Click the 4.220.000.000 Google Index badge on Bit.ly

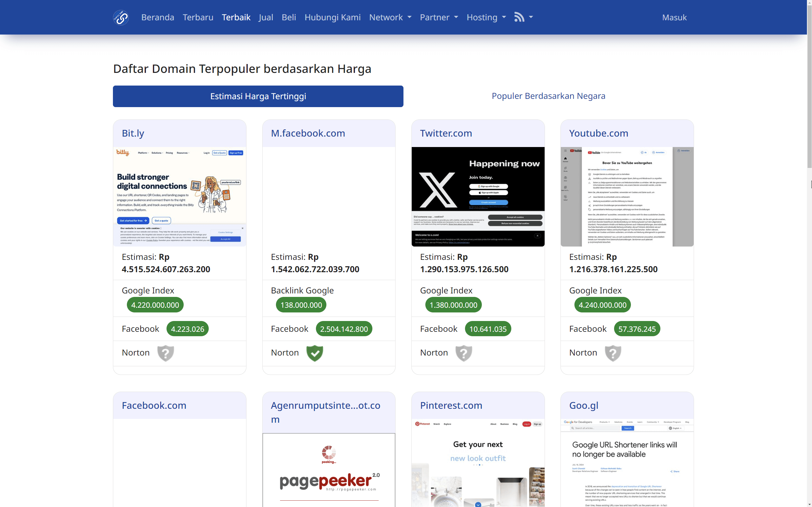155,305
